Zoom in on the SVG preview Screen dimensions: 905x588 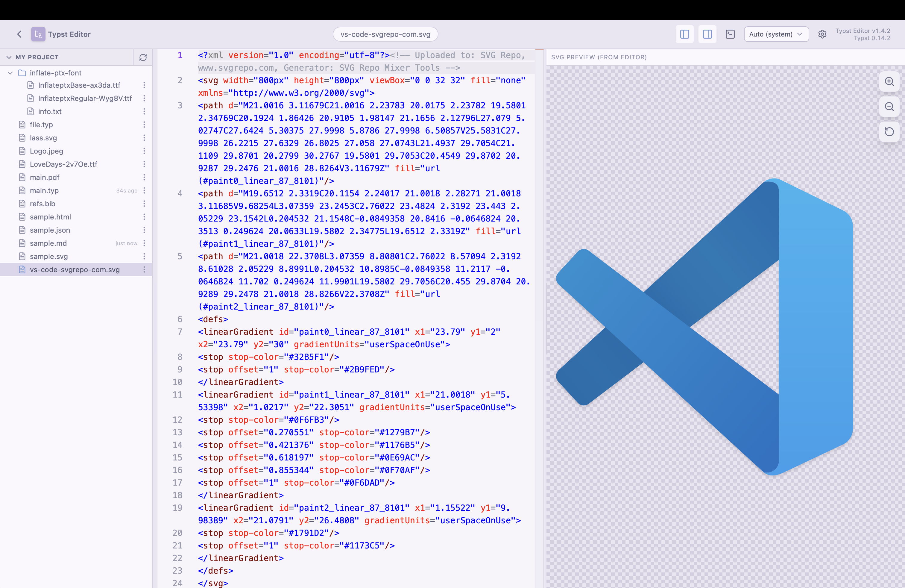pyautogui.click(x=889, y=81)
